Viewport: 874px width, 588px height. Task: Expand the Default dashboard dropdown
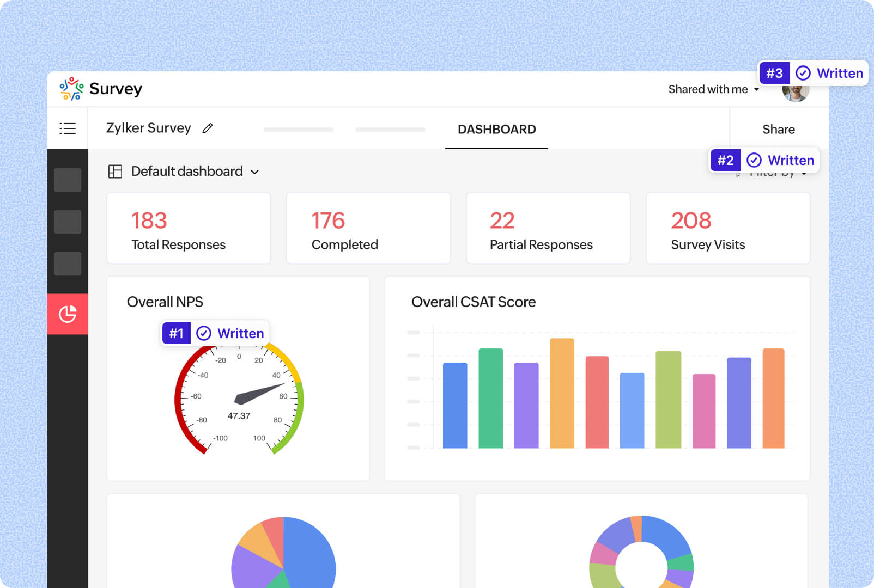point(255,171)
